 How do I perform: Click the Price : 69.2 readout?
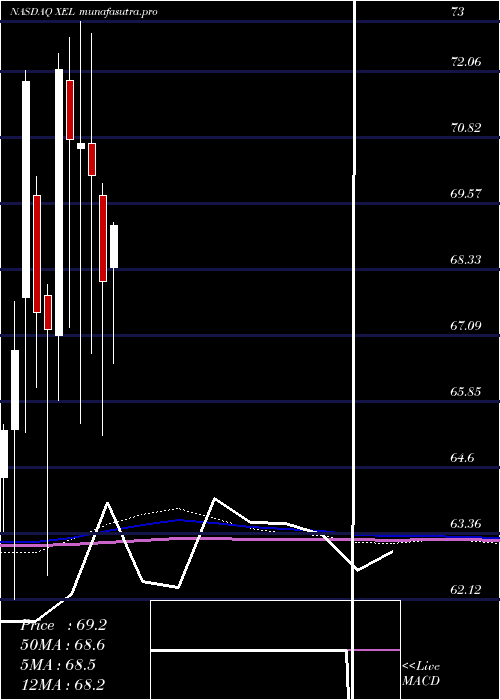(63, 625)
